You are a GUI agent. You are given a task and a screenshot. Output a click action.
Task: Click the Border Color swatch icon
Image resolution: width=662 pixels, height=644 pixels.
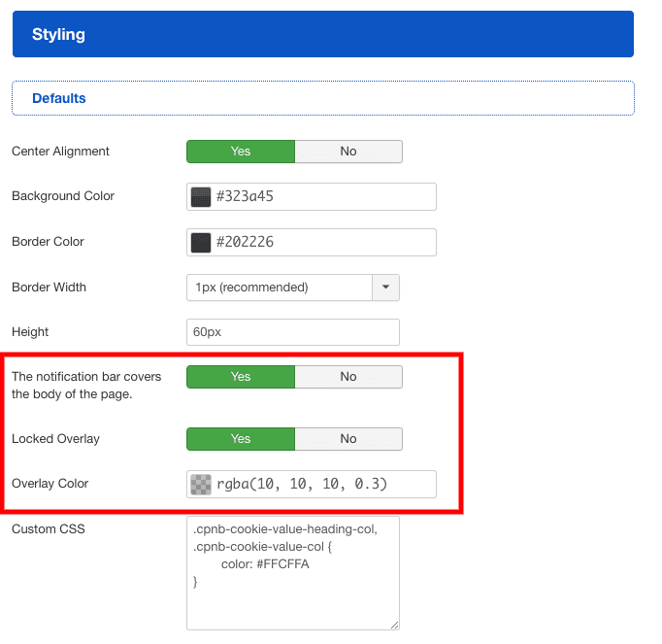pos(201,243)
